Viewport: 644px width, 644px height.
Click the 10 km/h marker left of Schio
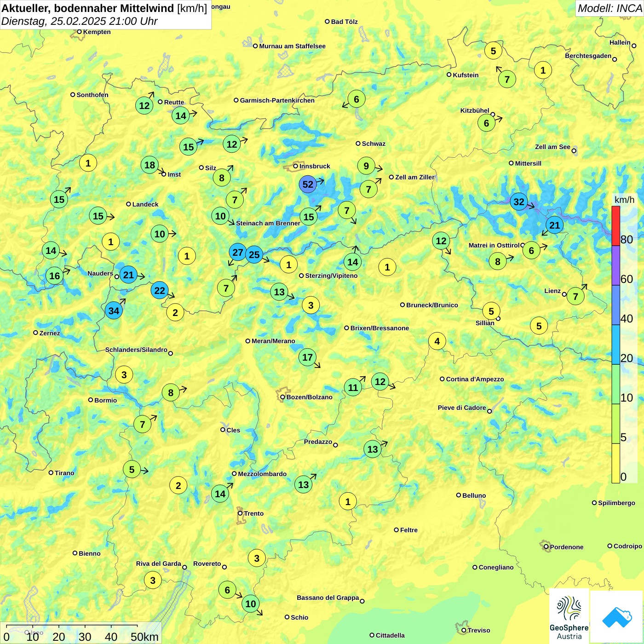pyautogui.click(x=251, y=604)
